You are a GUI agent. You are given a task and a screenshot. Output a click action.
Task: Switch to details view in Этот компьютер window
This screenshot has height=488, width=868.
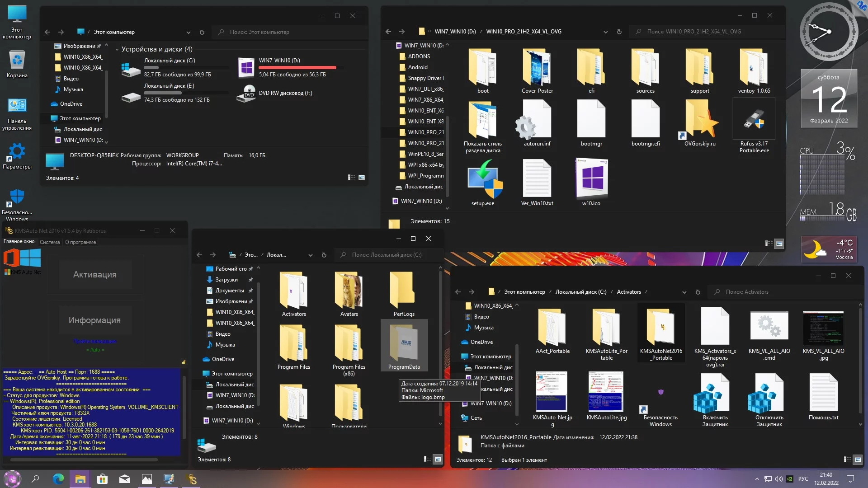[351, 178]
